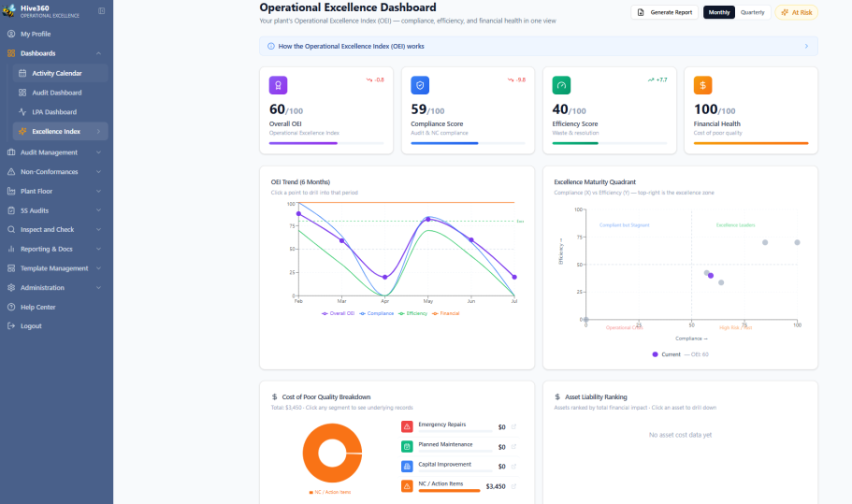852x504 pixels.
Task: Click the orange donut chart segment
Action: click(x=332, y=454)
